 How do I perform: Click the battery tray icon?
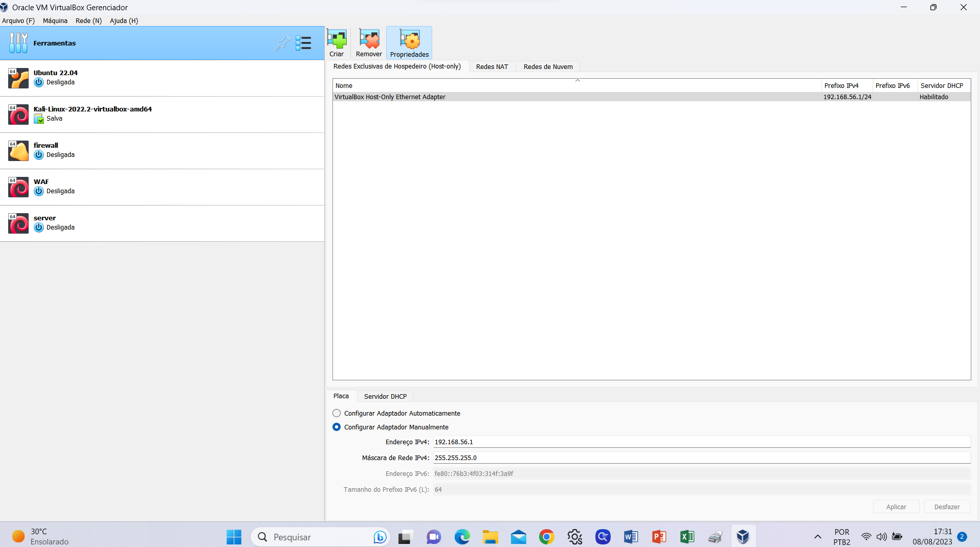click(x=897, y=537)
